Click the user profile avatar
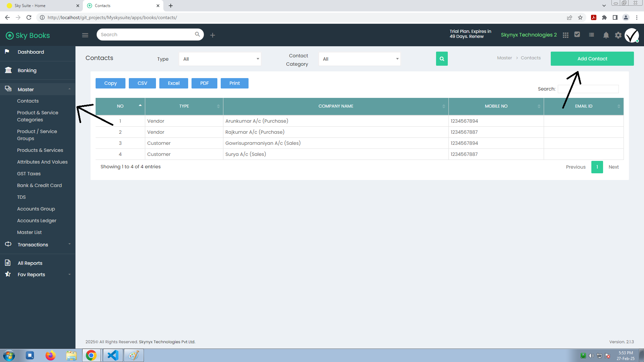This screenshot has height=362, width=644. click(632, 35)
